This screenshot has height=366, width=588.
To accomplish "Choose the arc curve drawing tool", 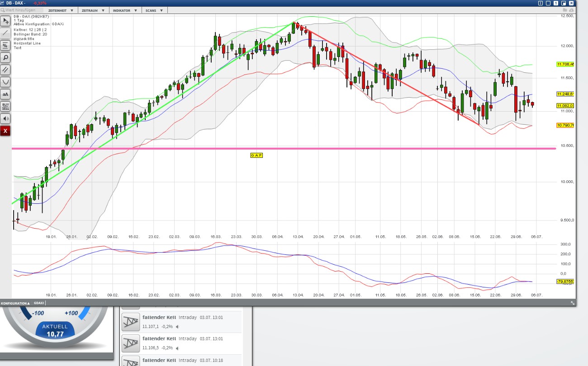I will point(5,82).
